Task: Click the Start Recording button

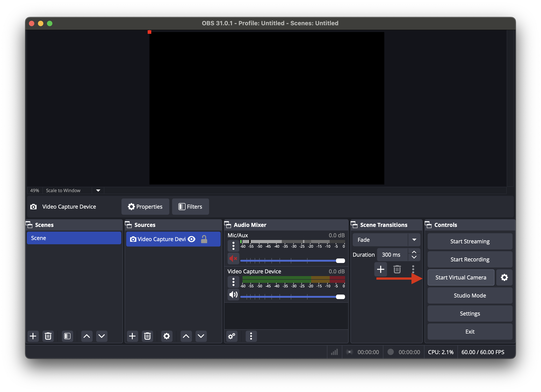Action: [470, 259]
